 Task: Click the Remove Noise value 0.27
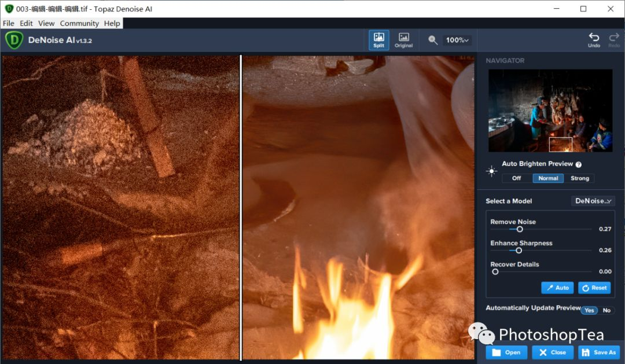pos(605,229)
